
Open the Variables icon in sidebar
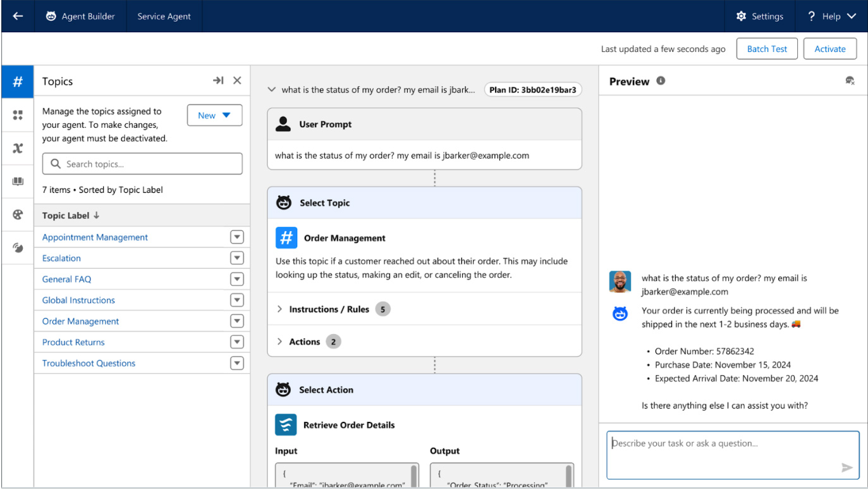18,148
